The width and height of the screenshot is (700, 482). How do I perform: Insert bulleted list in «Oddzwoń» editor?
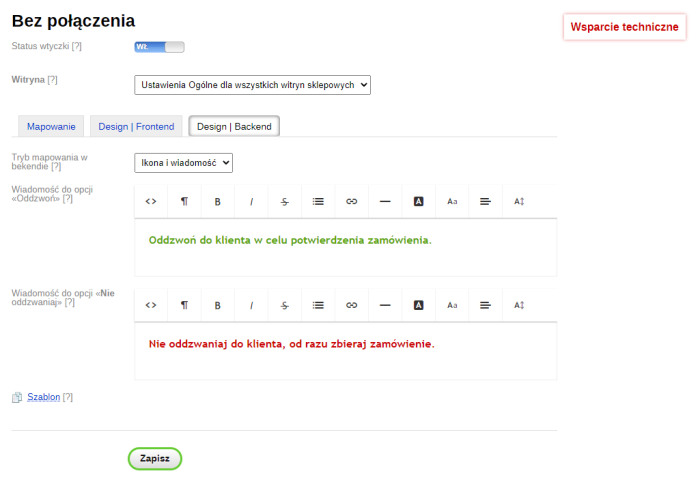point(318,201)
